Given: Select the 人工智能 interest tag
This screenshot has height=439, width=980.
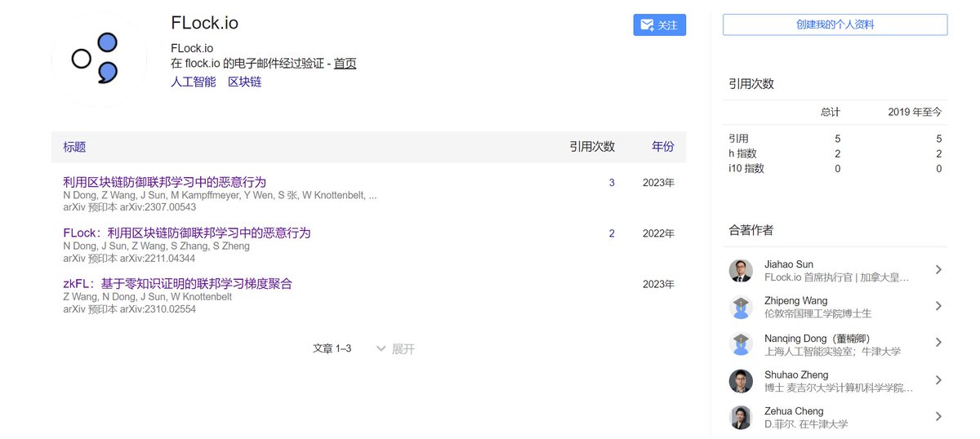Looking at the screenshot, I should (193, 82).
